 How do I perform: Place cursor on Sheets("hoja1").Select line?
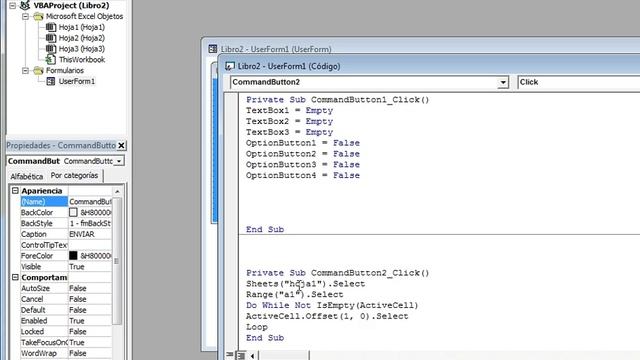pos(305,284)
